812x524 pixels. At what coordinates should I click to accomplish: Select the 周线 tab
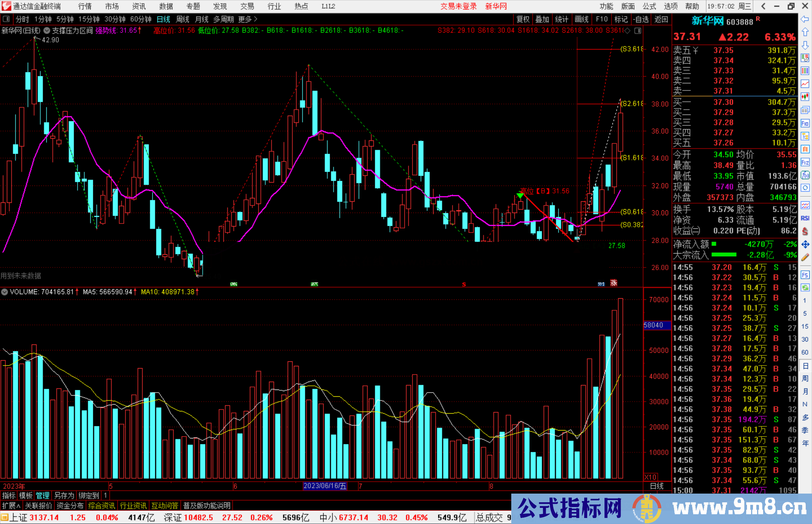pos(183,19)
